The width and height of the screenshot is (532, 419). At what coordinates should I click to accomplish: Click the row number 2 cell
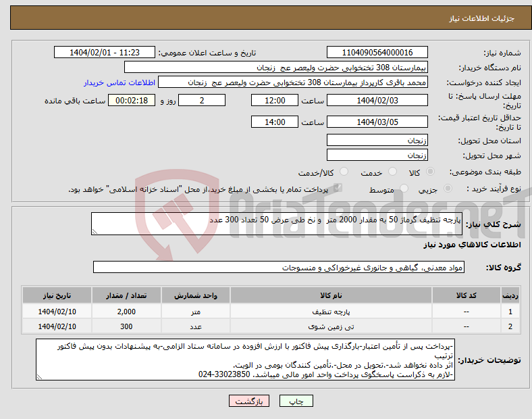[510, 326]
